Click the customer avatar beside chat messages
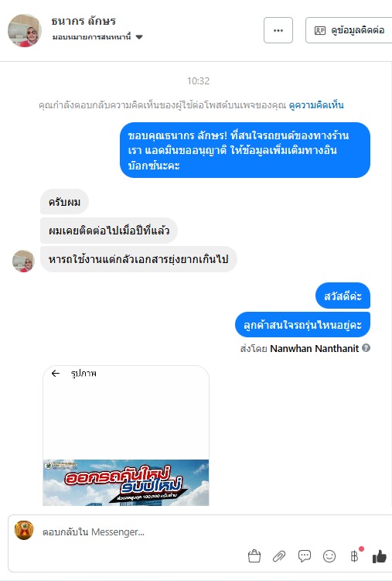 (23, 261)
